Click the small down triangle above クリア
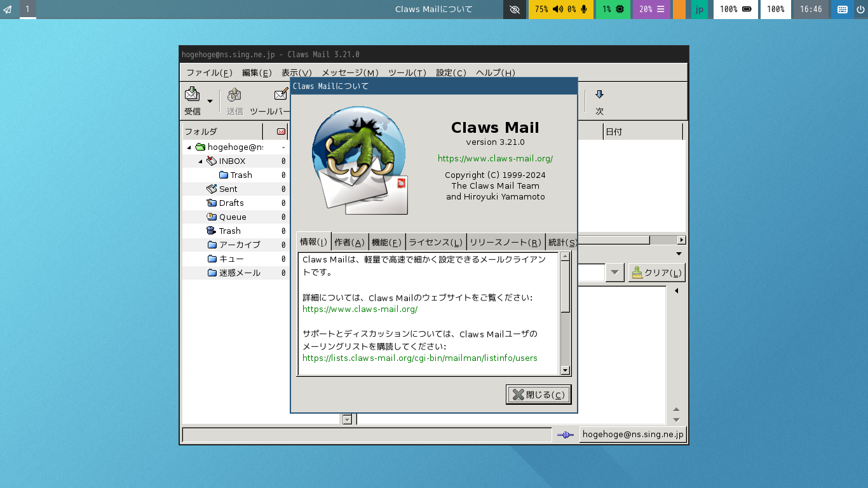Viewport: 868px width, 488px height. (679, 254)
